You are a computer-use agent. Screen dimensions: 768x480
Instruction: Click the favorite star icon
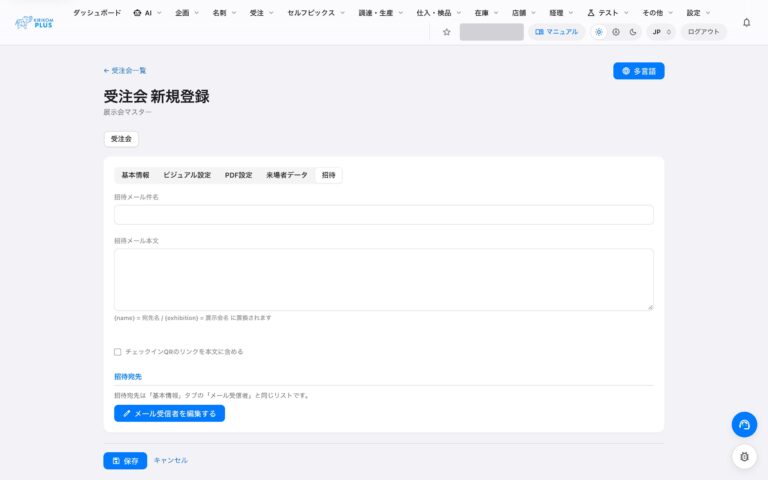click(x=447, y=32)
